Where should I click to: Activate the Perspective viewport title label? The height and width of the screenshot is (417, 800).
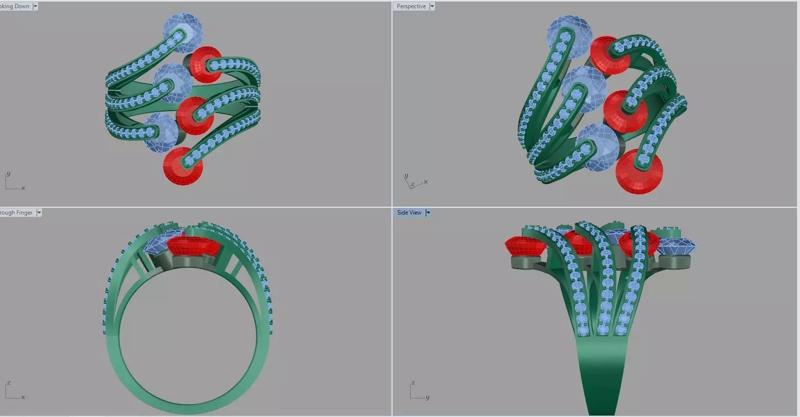[411, 6]
